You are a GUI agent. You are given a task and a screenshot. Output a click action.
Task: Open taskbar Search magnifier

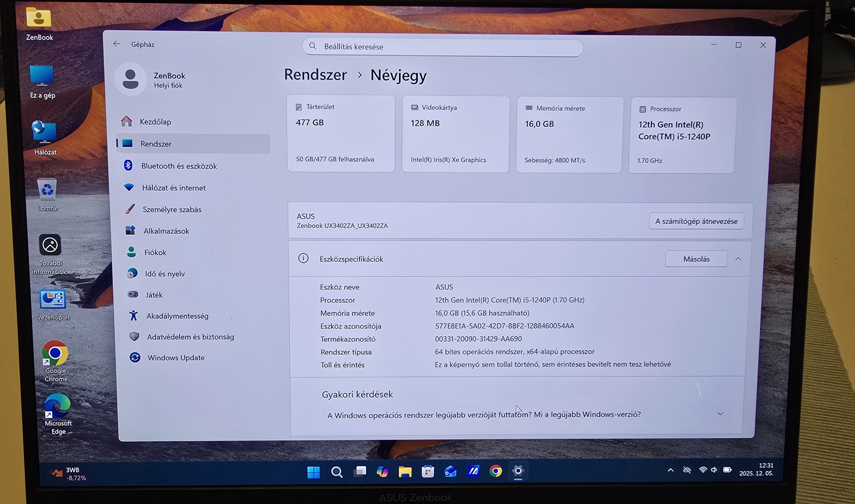[x=337, y=472]
